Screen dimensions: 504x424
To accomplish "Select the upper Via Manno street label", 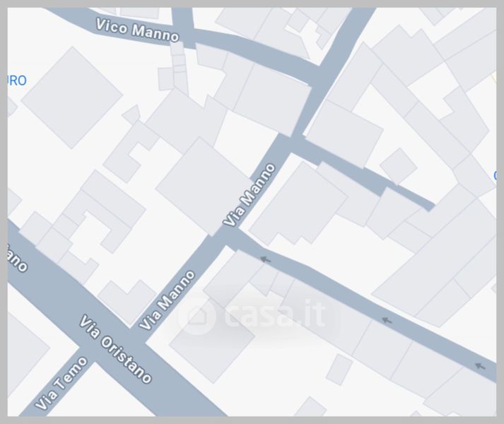I will coord(250,195).
